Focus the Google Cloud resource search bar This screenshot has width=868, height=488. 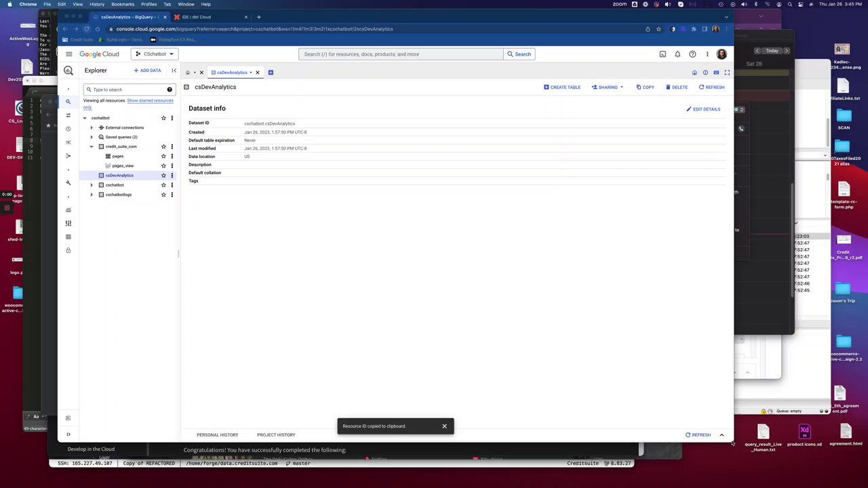tap(401, 54)
